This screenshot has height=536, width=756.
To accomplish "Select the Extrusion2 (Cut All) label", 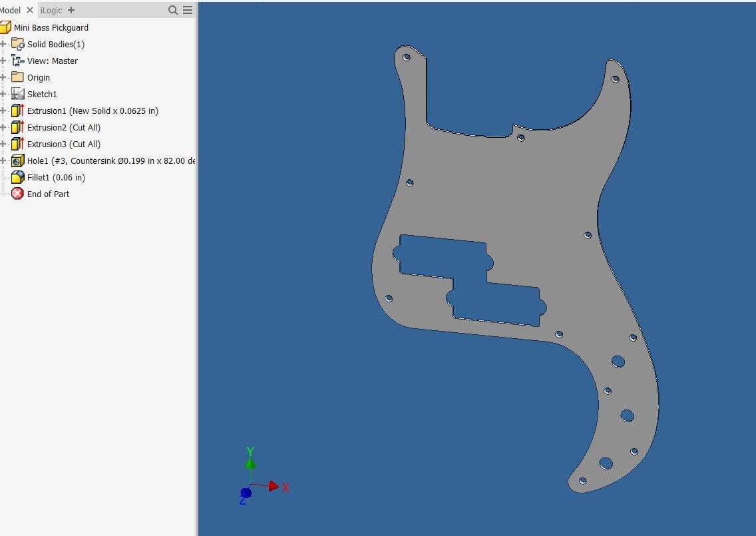I will pyautogui.click(x=64, y=127).
